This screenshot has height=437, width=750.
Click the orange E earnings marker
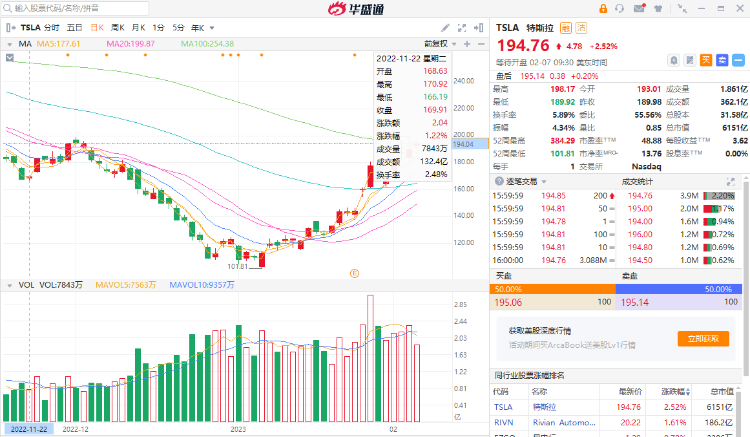tap(354, 273)
